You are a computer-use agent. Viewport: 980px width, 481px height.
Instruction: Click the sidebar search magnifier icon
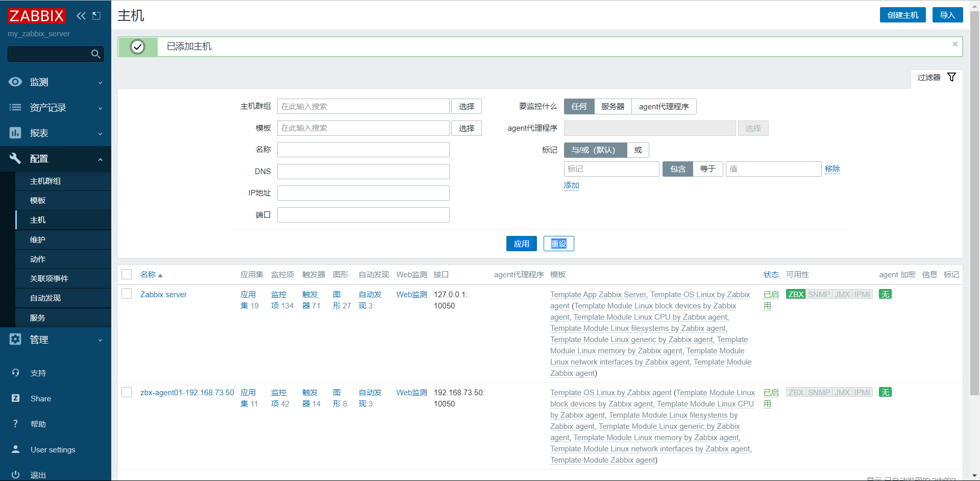pos(95,54)
